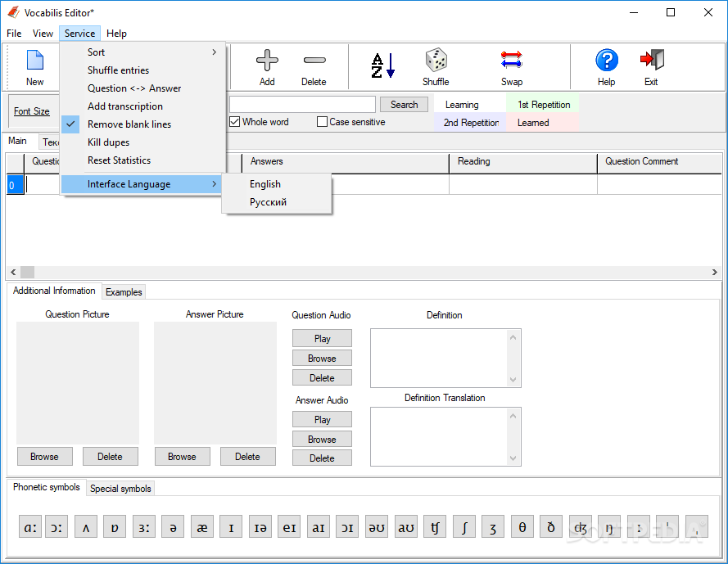Insert the eɪ phonetic symbol

[x=289, y=526]
